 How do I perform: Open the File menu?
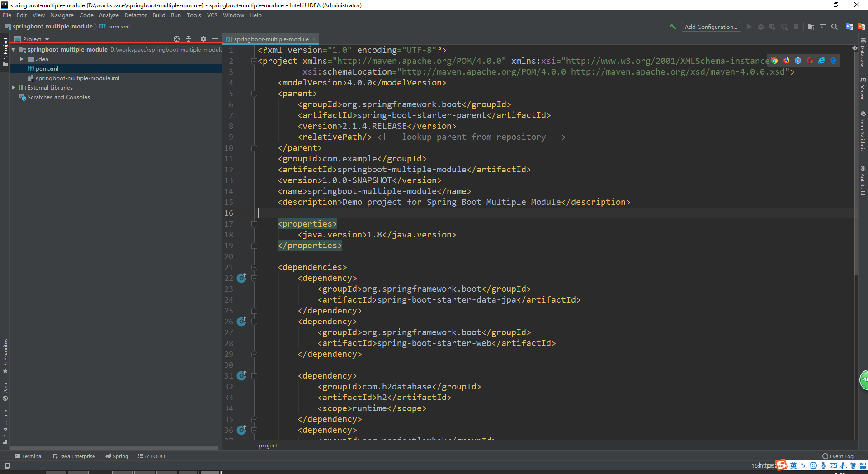[7, 15]
